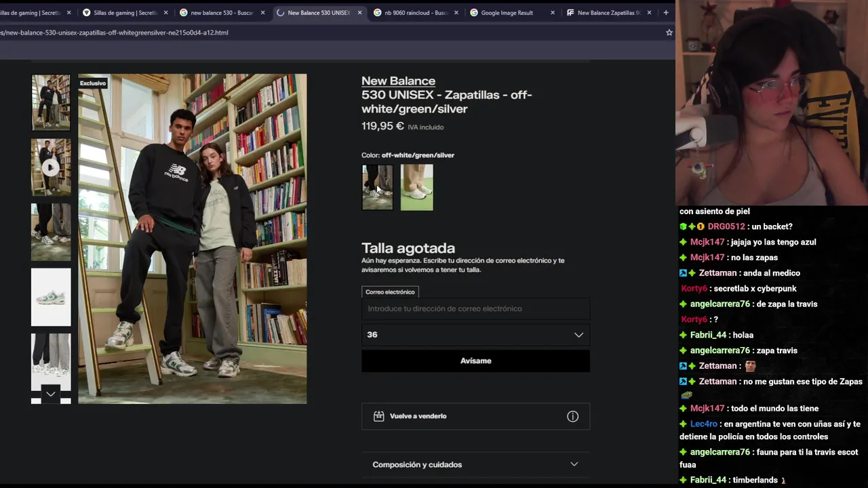Open the size 36 dropdown
Screen dimensions: 868x488
[x=475, y=335]
